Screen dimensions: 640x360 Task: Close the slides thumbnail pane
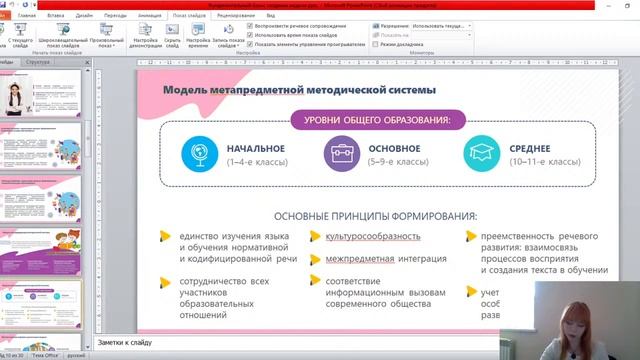click(87, 62)
